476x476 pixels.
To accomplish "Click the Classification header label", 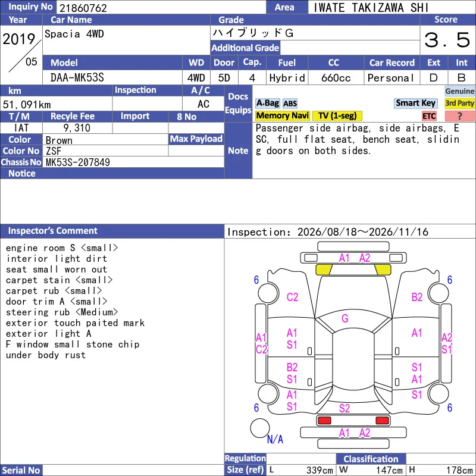I will 371,459.
